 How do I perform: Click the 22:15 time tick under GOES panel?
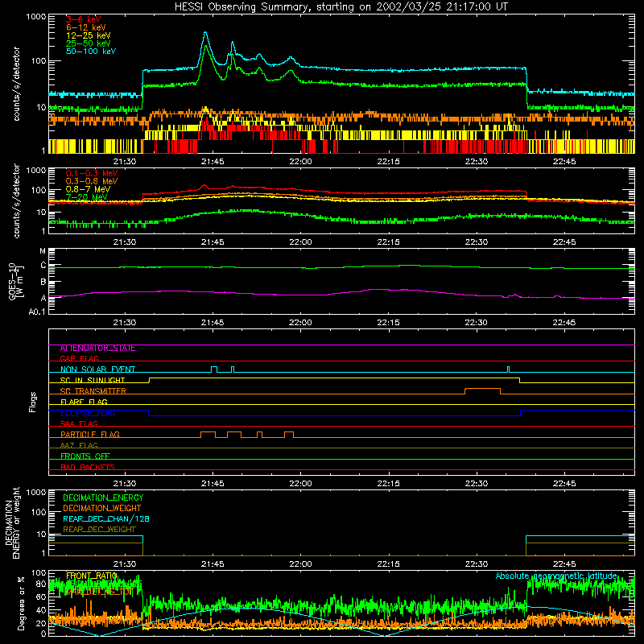click(x=388, y=323)
